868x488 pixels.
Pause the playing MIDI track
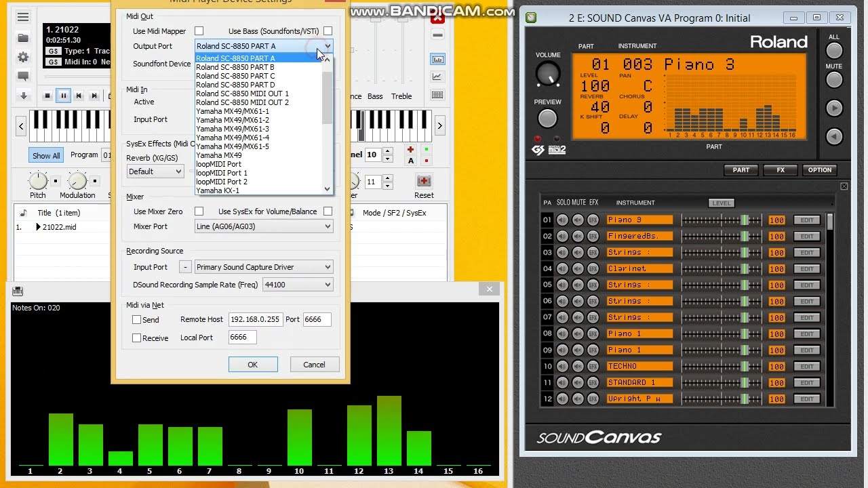63,96
